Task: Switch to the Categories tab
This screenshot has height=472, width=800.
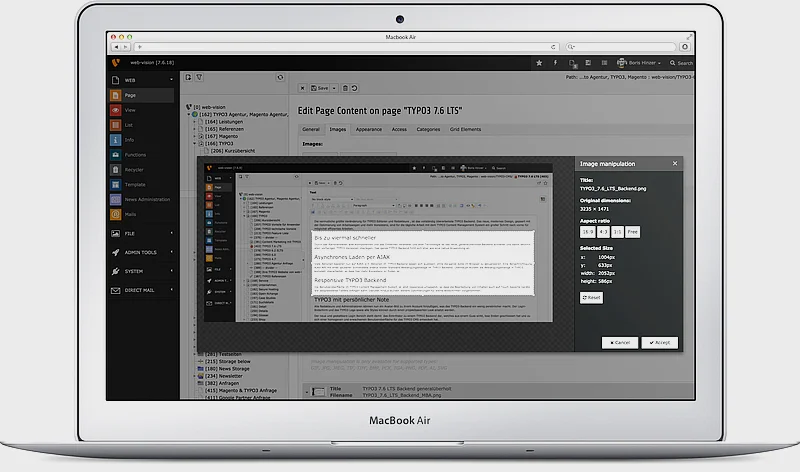Action: (428, 129)
